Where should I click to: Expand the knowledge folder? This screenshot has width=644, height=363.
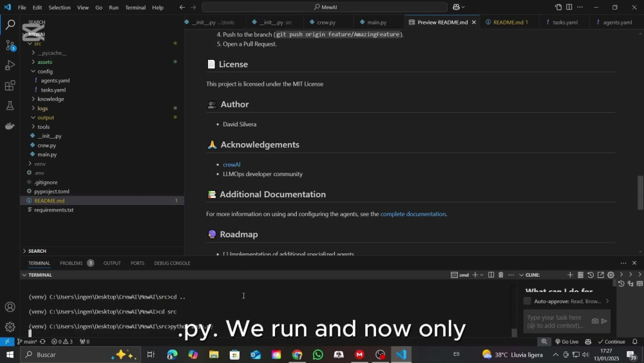point(33,99)
